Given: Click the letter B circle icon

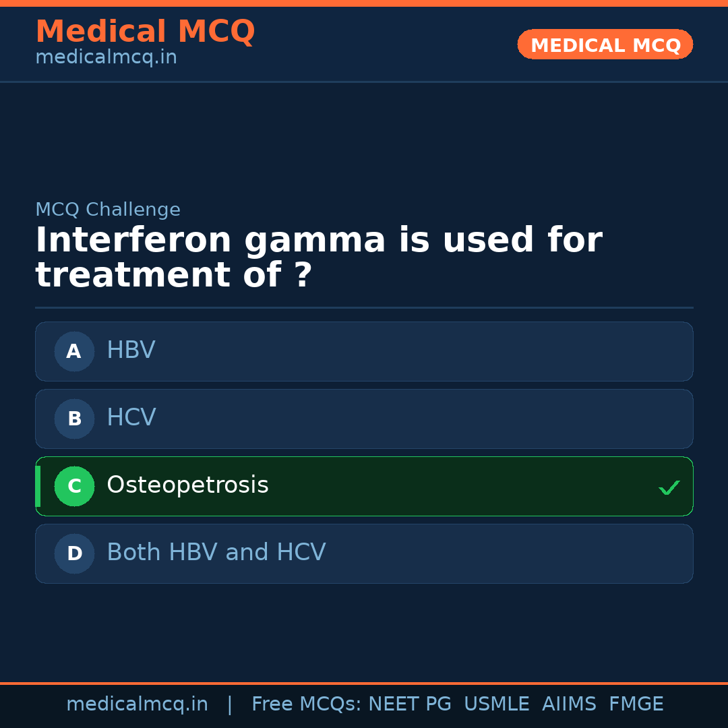Looking at the screenshot, I should click(x=74, y=419).
